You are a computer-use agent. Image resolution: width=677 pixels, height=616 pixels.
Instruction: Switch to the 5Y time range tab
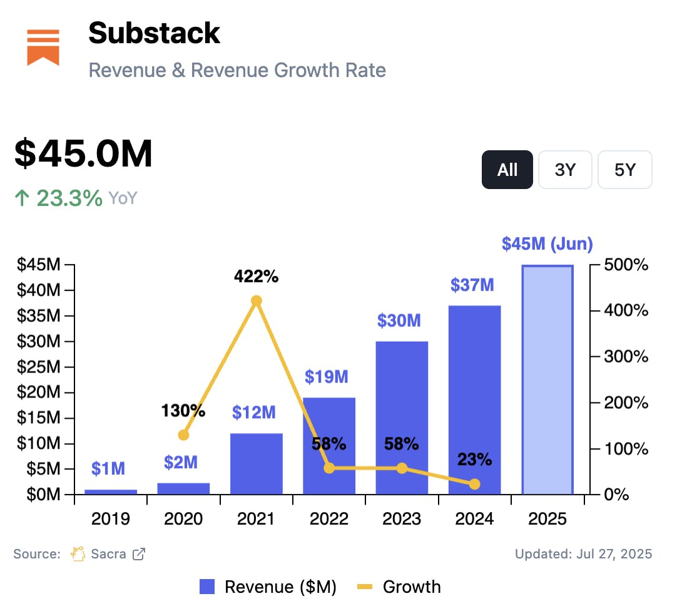[x=624, y=169]
